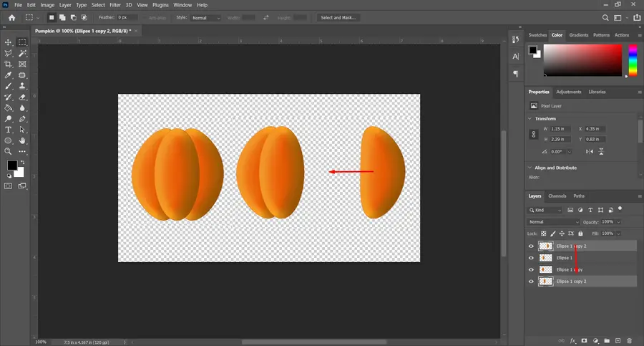Create a new layer button
Image resolution: width=644 pixels, height=346 pixels.
pos(618,341)
